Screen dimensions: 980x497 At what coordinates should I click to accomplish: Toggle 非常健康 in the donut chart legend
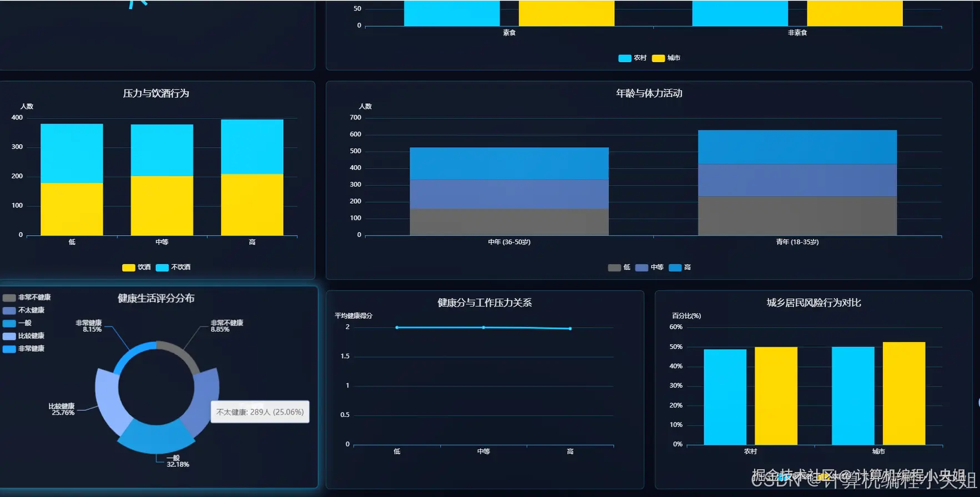click(23, 349)
